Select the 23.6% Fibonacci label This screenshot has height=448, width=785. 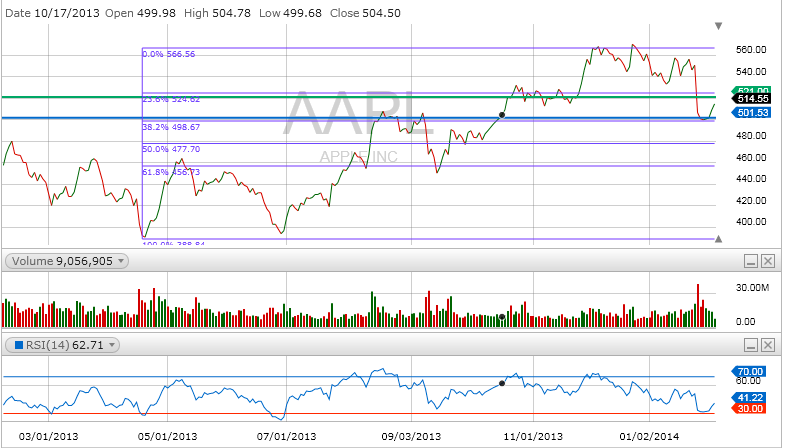[x=171, y=99]
